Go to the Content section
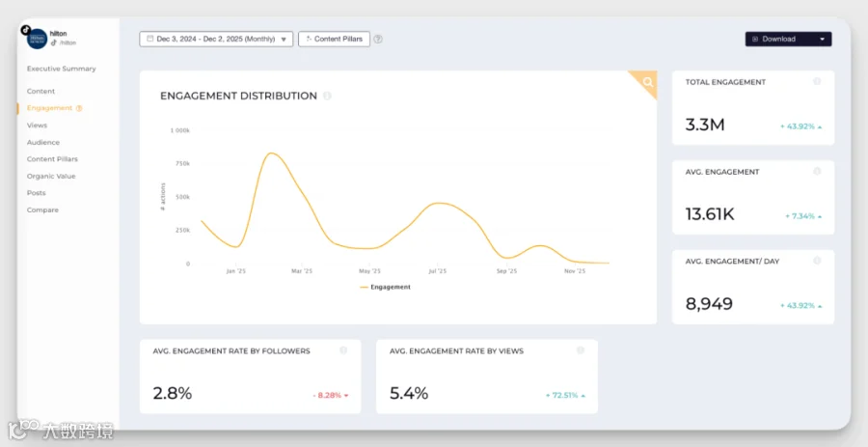Screen dimensions: 868x447 click(x=41, y=92)
